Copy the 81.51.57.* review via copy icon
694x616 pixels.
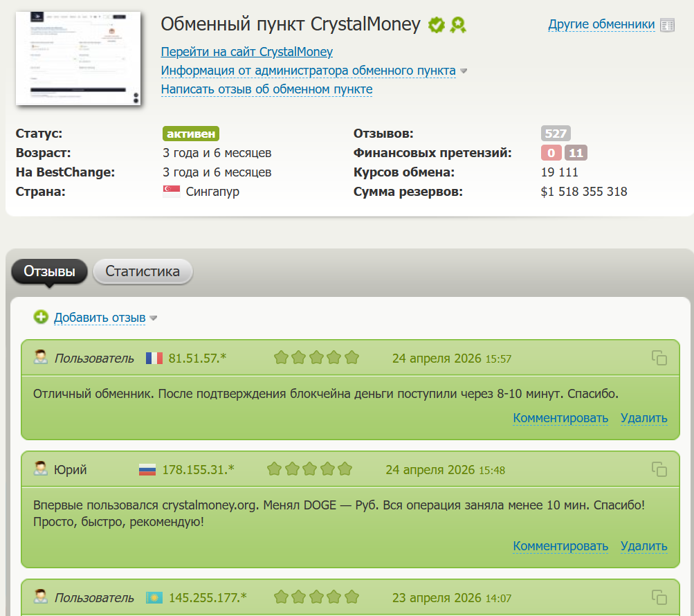click(x=659, y=358)
